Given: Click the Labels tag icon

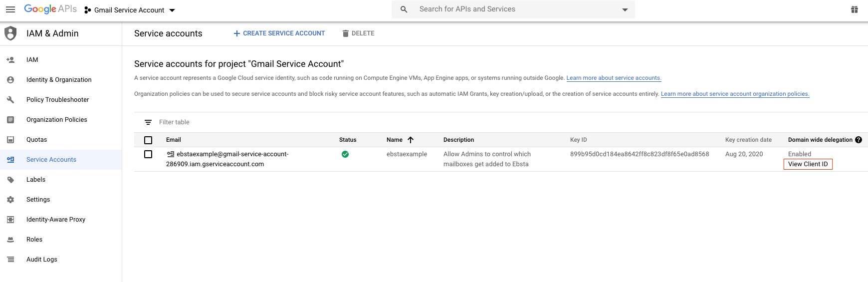Looking at the screenshot, I should click(10, 180).
